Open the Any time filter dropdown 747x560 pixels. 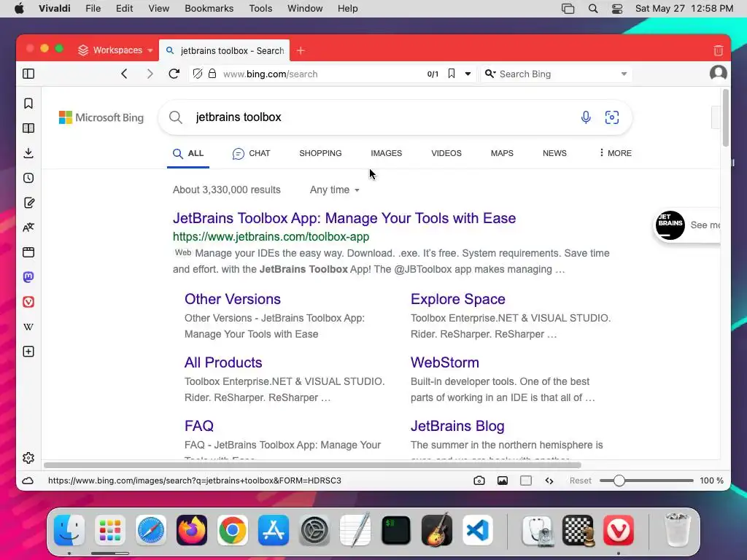(334, 190)
